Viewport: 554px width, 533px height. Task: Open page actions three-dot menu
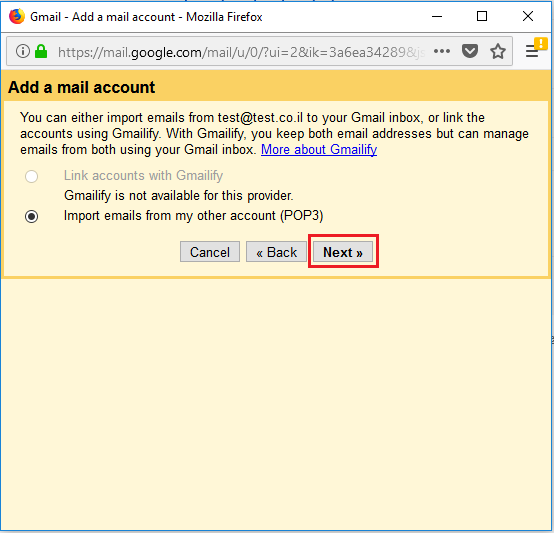(x=442, y=52)
